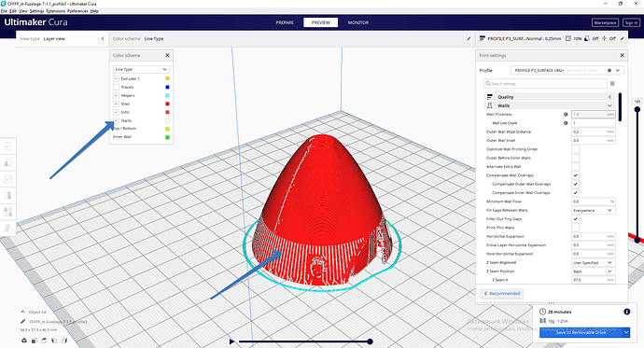Click the settings visibility menu icon
The width and height of the screenshot is (644, 348).
point(612,84)
